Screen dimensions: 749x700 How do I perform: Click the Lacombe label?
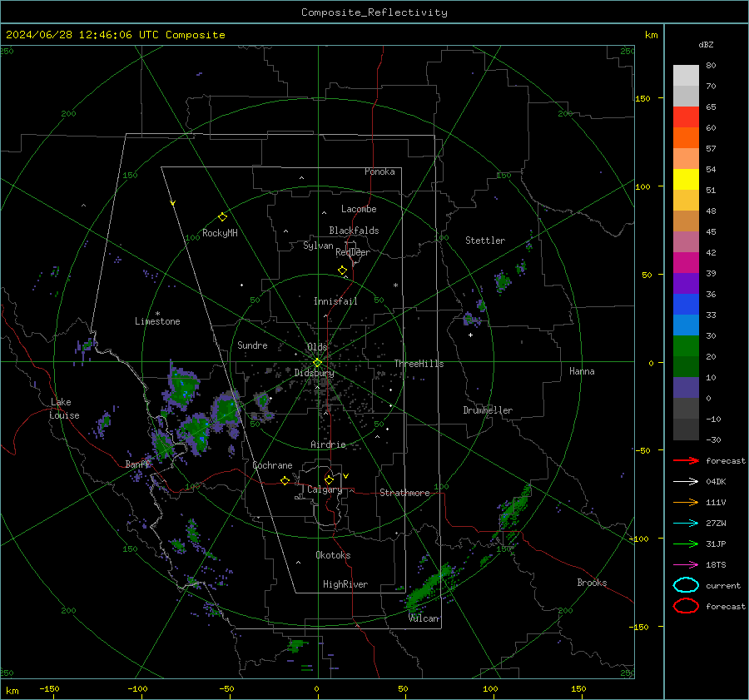359,209
